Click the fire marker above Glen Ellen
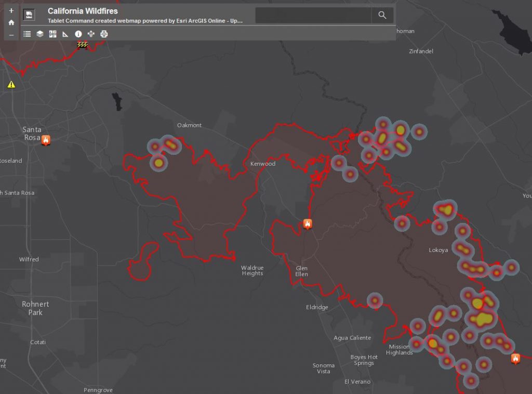 click(308, 224)
